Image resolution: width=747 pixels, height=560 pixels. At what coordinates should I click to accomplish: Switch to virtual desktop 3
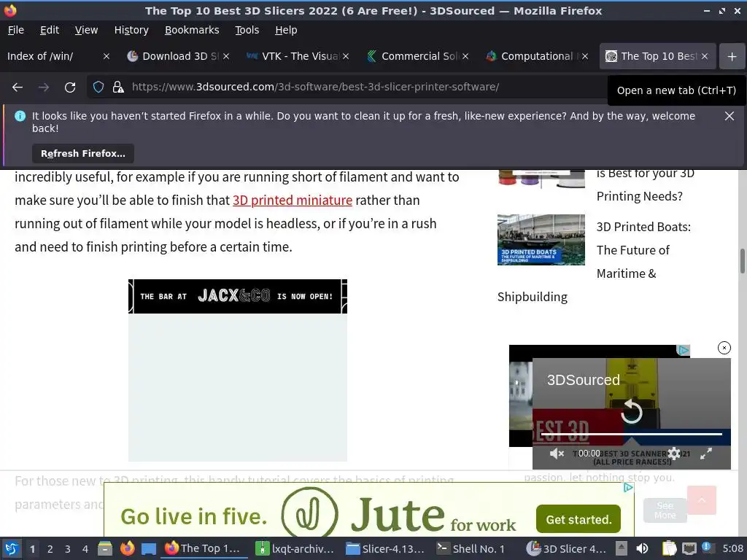68,549
